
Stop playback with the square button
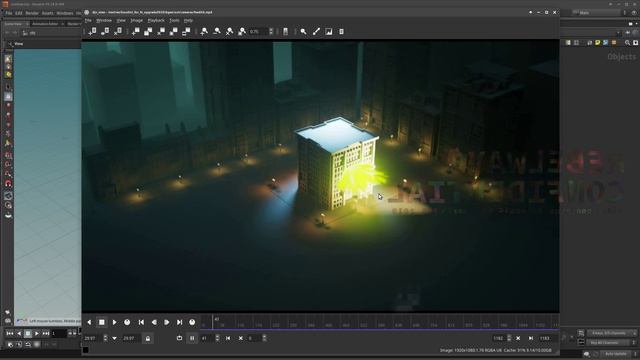(x=102, y=322)
